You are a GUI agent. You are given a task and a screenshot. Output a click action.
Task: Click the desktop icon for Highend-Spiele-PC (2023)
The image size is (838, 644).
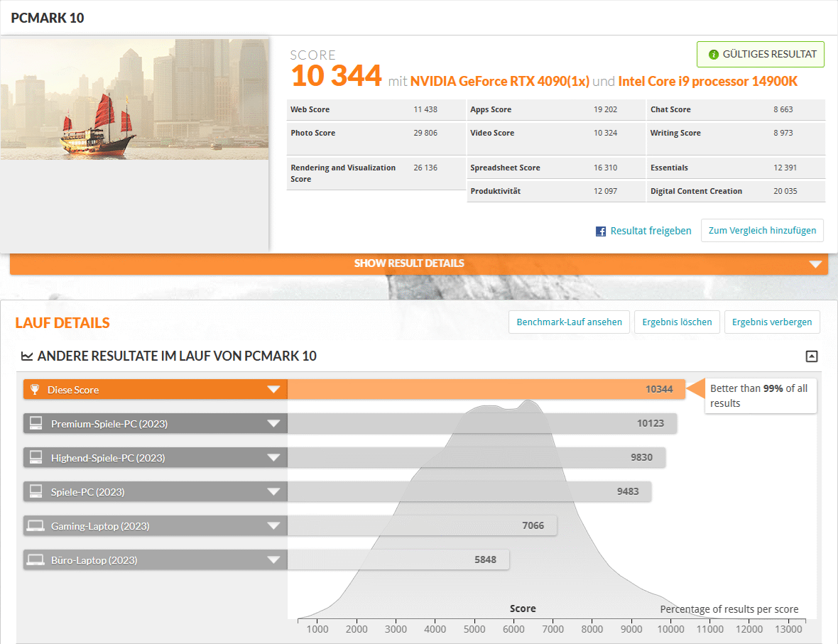coord(36,458)
